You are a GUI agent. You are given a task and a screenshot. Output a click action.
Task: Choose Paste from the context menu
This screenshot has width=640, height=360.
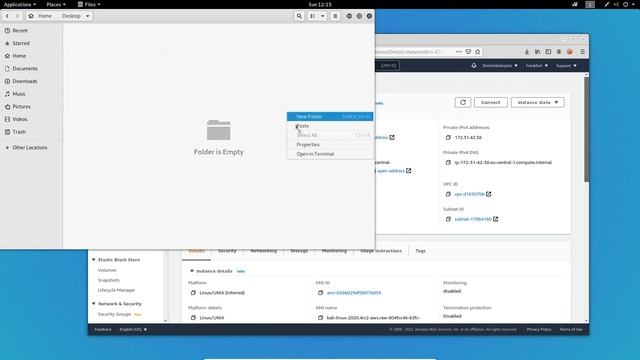click(330, 126)
